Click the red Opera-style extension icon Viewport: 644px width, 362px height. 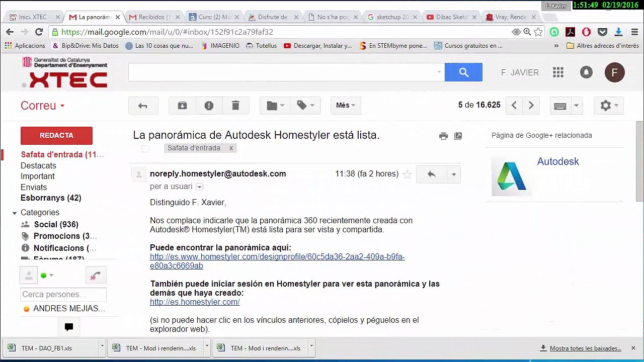coord(586,32)
